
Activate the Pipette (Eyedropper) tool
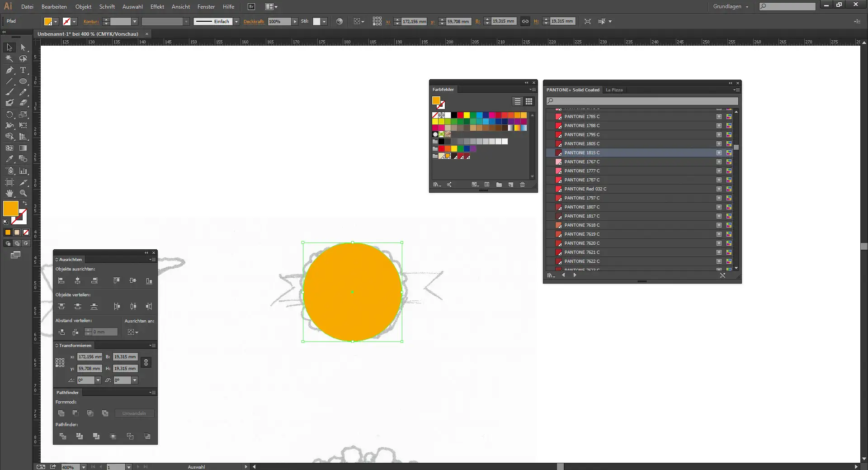point(8,159)
